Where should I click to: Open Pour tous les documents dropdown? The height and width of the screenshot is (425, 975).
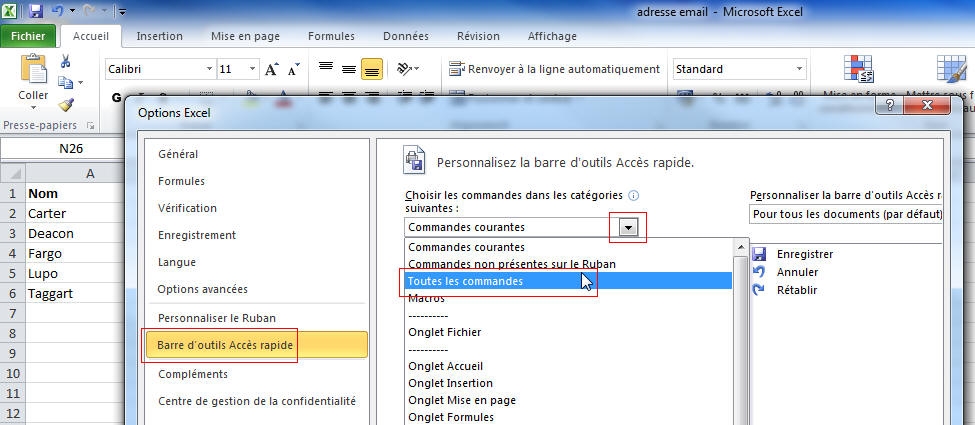846,215
